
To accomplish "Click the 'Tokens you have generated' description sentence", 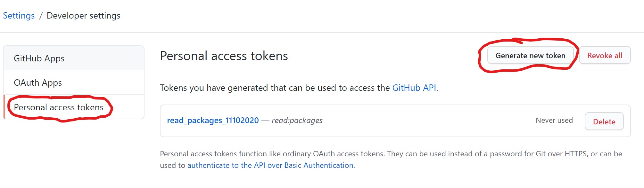I will click(x=299, y=88).
